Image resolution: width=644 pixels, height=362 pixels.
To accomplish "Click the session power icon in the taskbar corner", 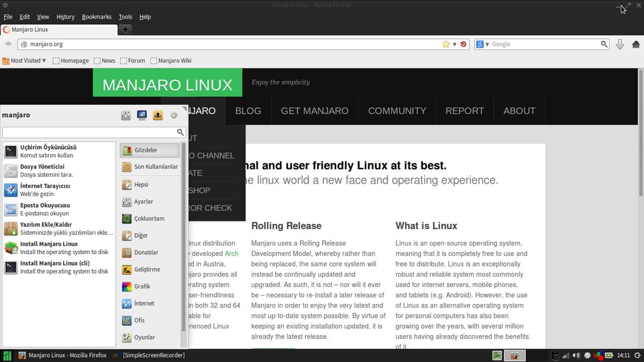I will [637, 355].
